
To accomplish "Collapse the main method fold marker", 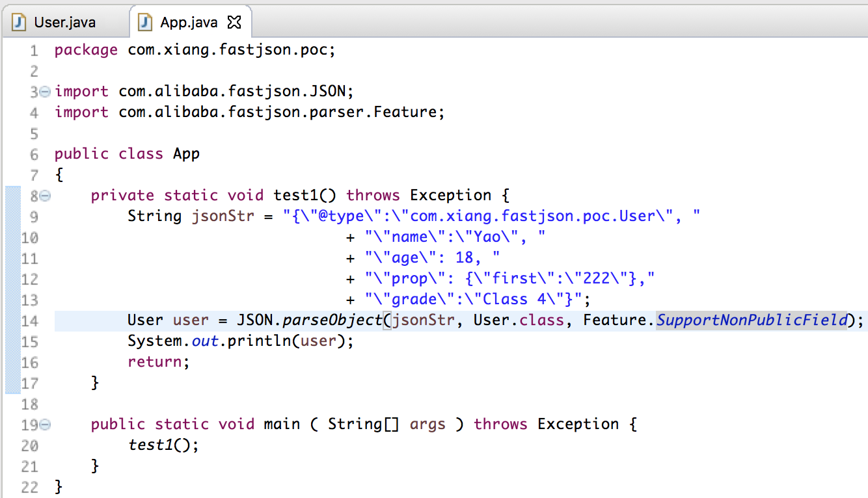I will (45, 425).
